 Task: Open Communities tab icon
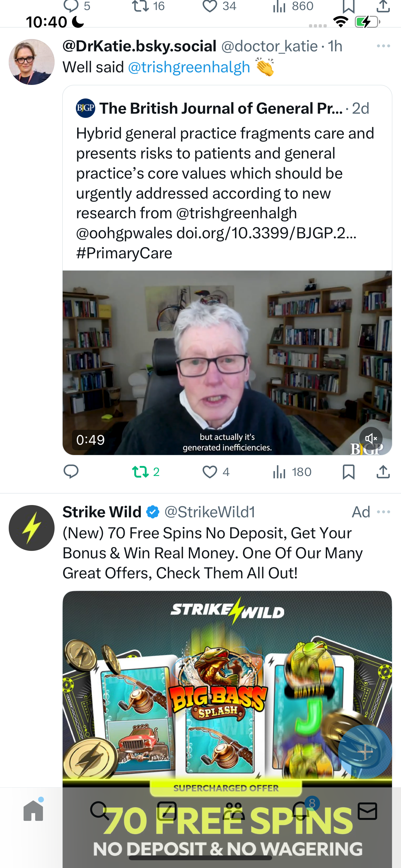[x=233, y=811]
